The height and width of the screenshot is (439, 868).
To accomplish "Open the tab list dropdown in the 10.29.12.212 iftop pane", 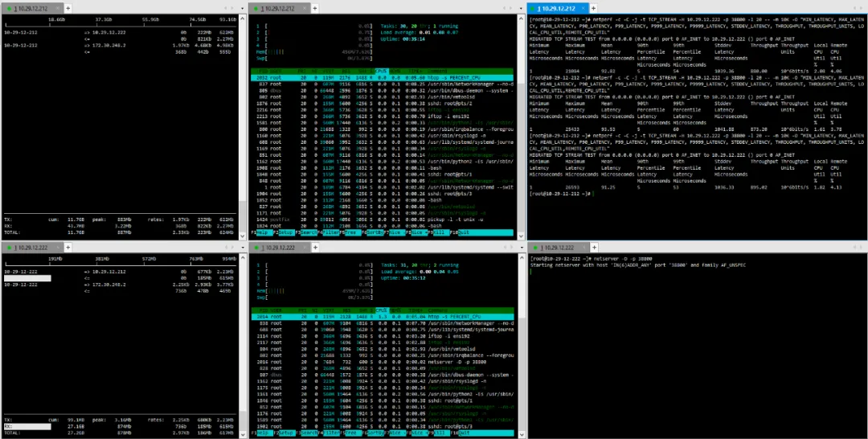I will coord(241,8).
